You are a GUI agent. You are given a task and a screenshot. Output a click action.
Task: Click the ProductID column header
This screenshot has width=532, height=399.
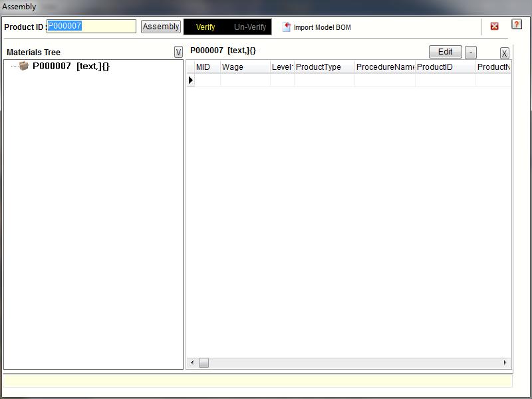pos(446,67)
